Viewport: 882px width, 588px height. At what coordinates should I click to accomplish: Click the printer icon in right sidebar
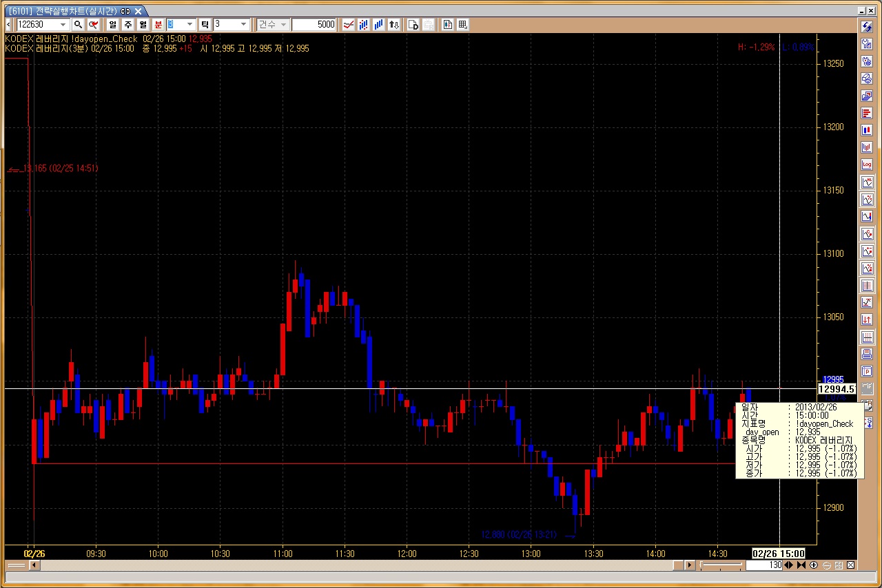[867, 355]
